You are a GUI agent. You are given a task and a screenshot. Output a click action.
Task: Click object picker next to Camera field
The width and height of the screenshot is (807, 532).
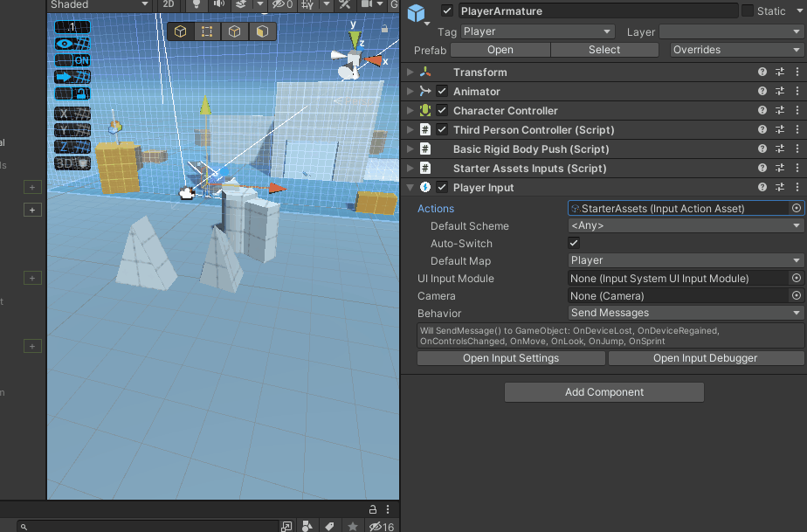pos(796,296)
